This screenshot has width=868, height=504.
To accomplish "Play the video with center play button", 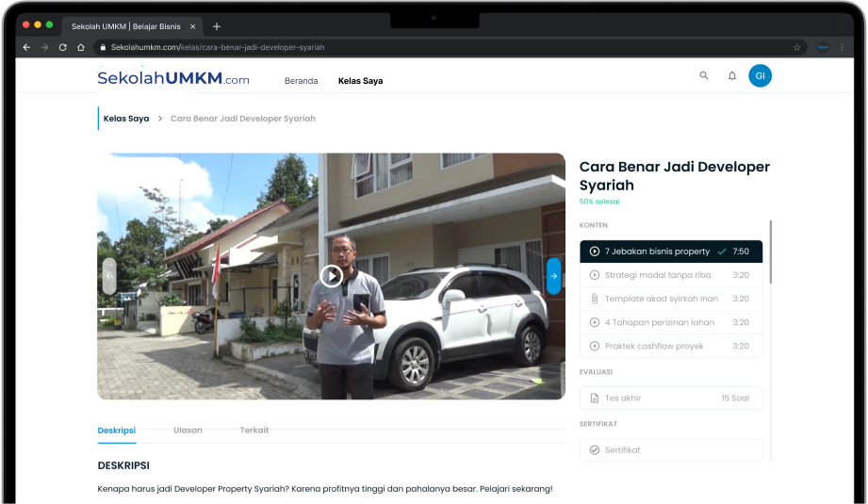I will [332, 275].
